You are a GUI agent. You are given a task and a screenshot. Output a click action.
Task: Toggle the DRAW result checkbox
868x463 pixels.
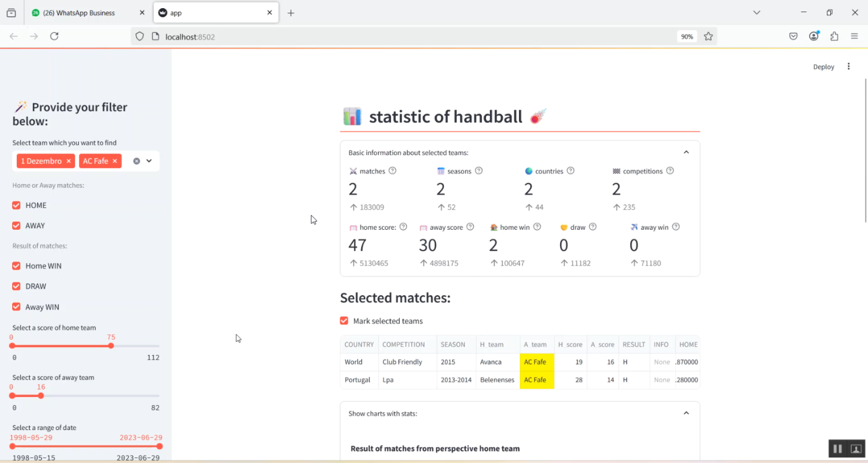[x=16, y=286]
